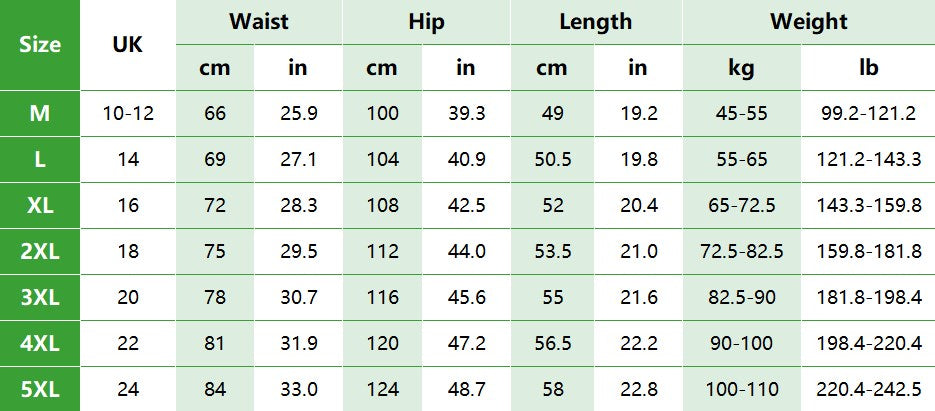
Task: Select the 45-55 kg weight cell
Action: (x=741, y=114)
